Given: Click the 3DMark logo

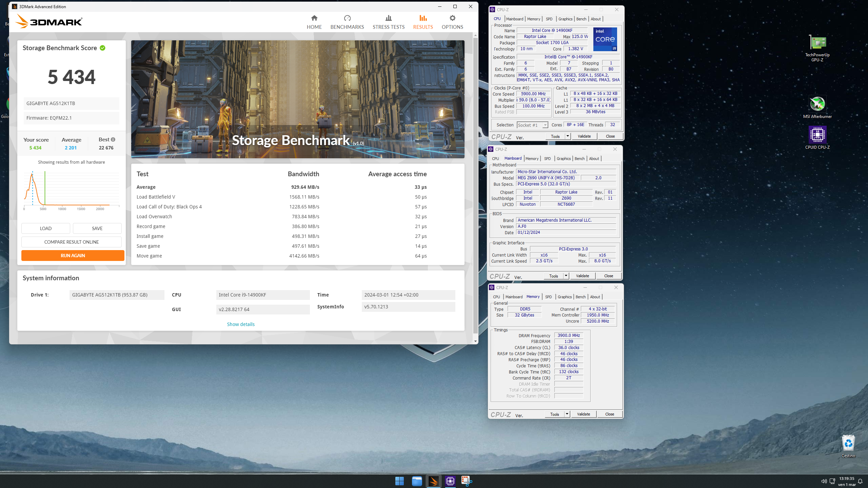Looking at the screenshot, I should click(49, 21).
